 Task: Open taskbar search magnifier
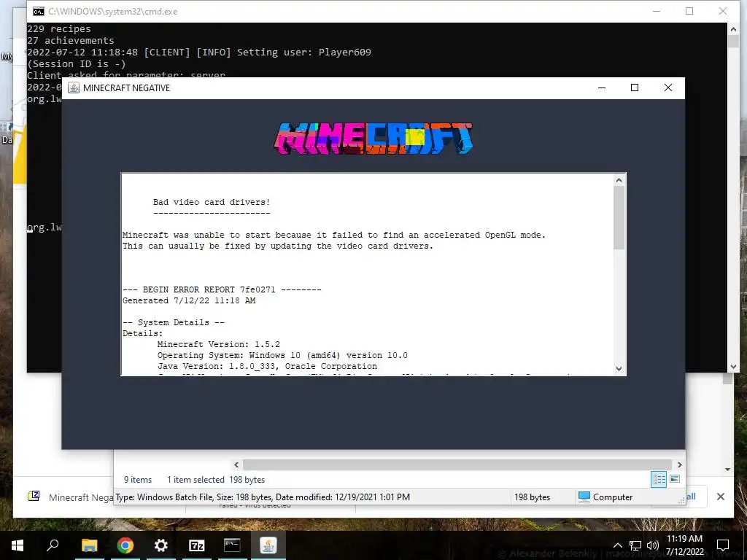53,545
